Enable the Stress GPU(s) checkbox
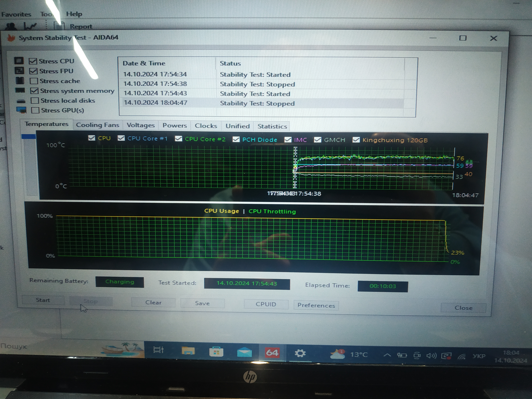This screenshot has width=532, height=399. tap(35, 110)
